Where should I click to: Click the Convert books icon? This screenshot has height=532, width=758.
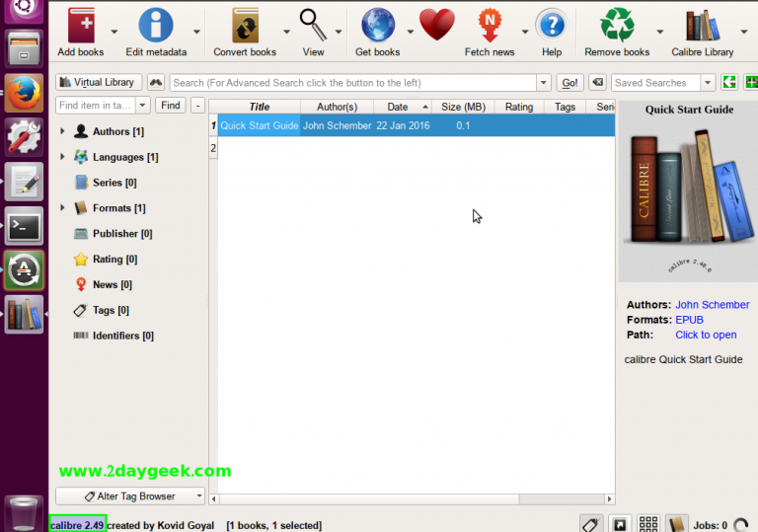click(245, 25)
